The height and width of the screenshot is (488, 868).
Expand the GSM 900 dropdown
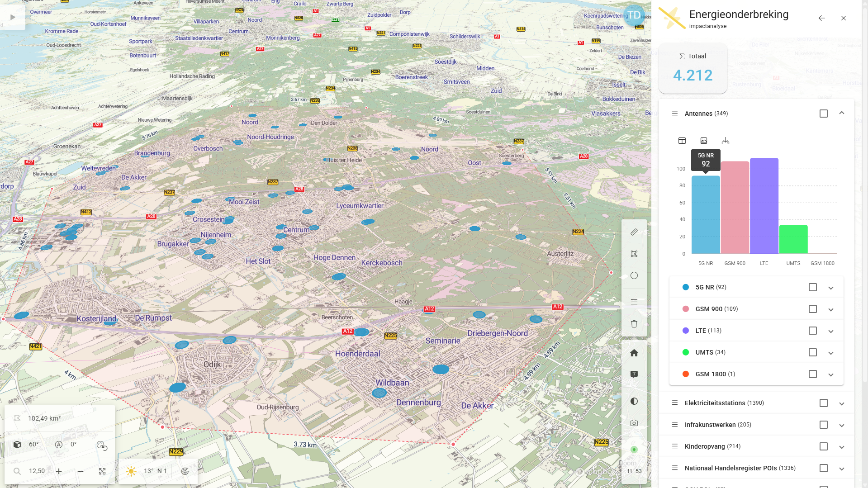pyautogui.click(x=830, y=309)
